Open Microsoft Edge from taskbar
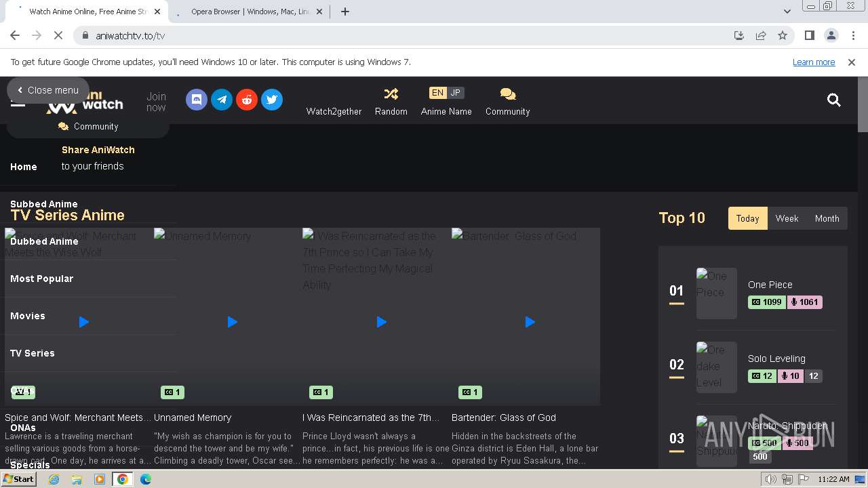This screenshot has height=488, width=868. click(x=146, y=479)
